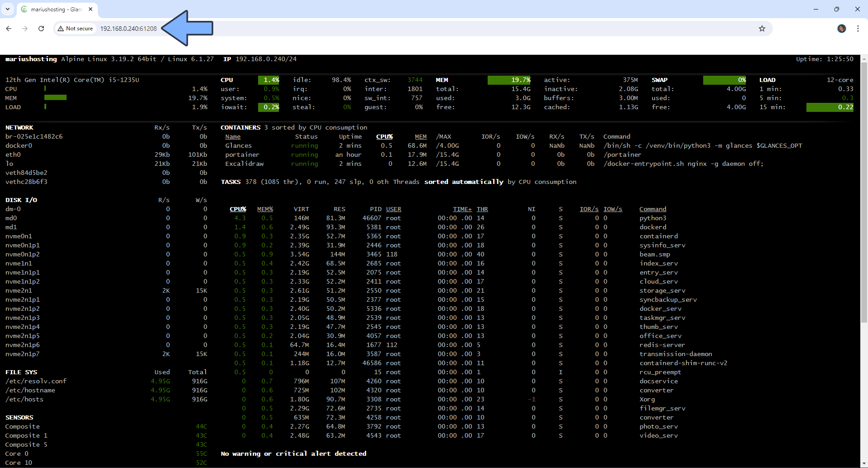The image size is (868, 468).
Task: Click the python3 process command
Action: point(652,218)
